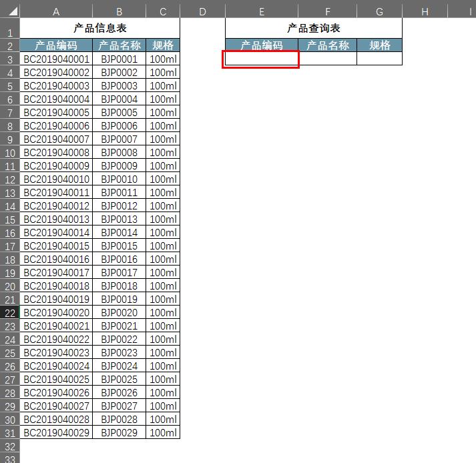Select cell BC2019040007

tap(56, 139)
